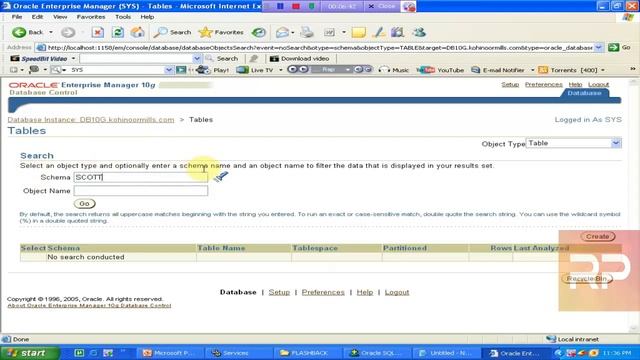640x360 pixels.
Task: Click the History toolbar icon
Action: [258, 32]
